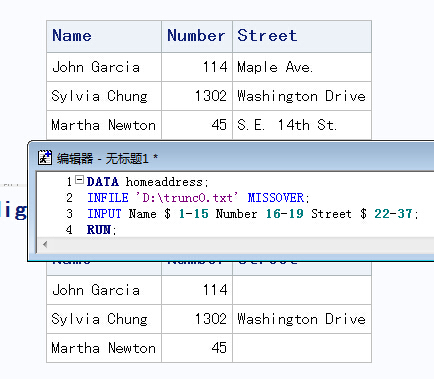Screen dimensions: 434x379
Task: Click Martha Newton in the 14th St. row
Action: pos(104,125)
